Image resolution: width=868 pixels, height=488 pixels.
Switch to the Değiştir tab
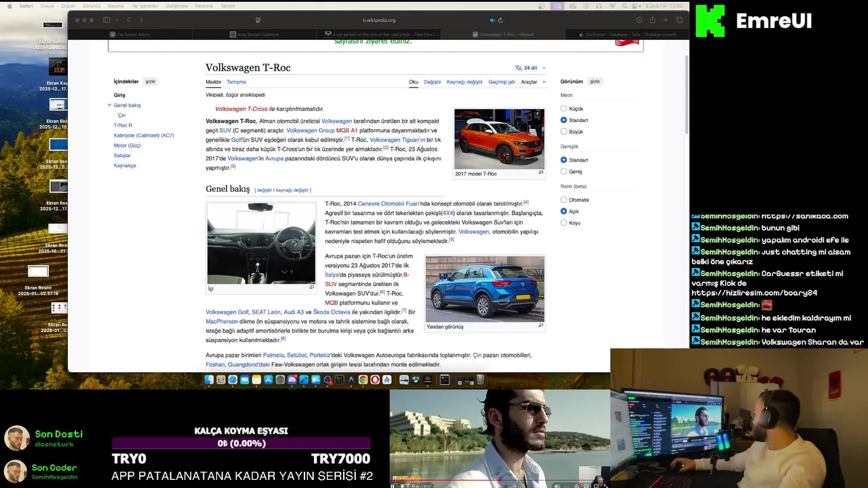[432, 82]
